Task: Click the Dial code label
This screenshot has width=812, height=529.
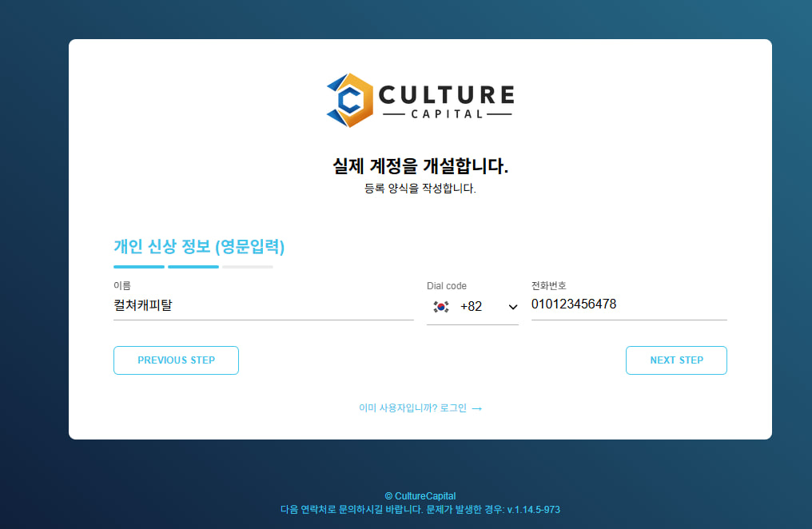Action: click(x=447, y=286)
